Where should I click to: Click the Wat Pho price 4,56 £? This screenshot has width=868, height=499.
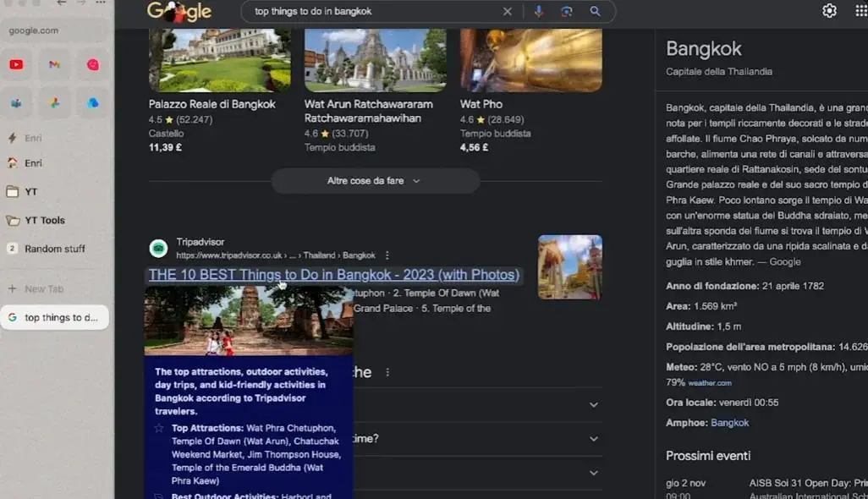coord(474,147)
